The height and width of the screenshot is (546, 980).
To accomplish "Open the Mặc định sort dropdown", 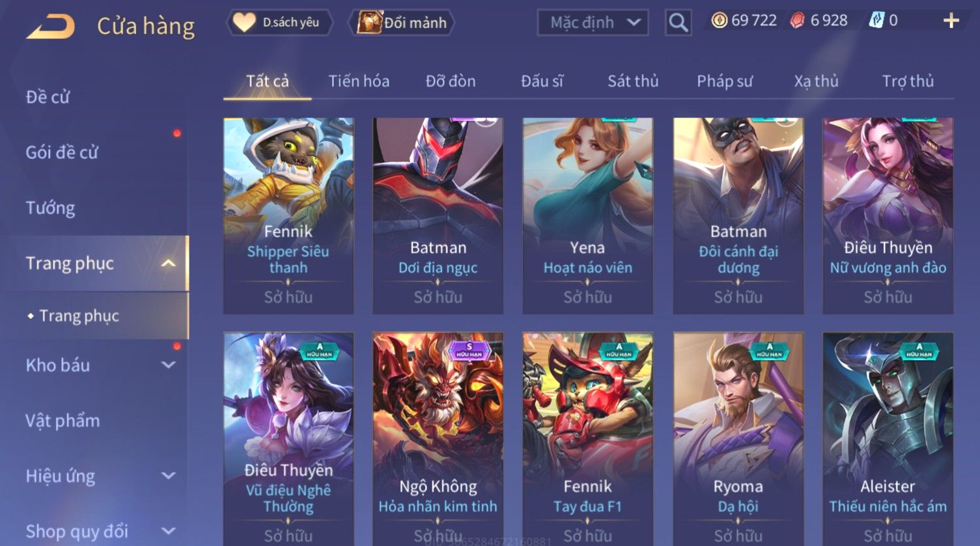I will [593, 23].
